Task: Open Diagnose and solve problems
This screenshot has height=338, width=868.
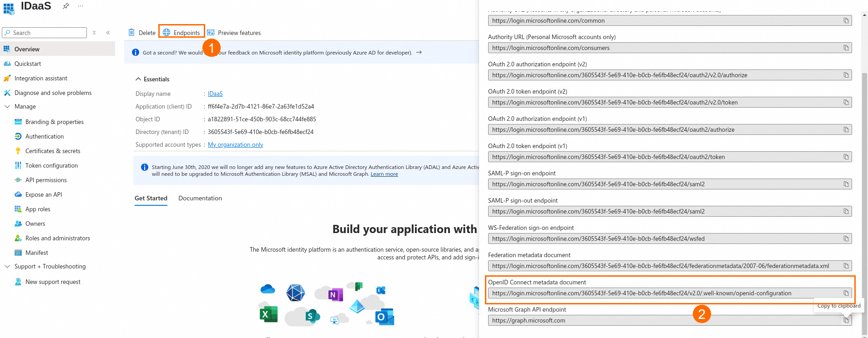Action: (53, 93)
